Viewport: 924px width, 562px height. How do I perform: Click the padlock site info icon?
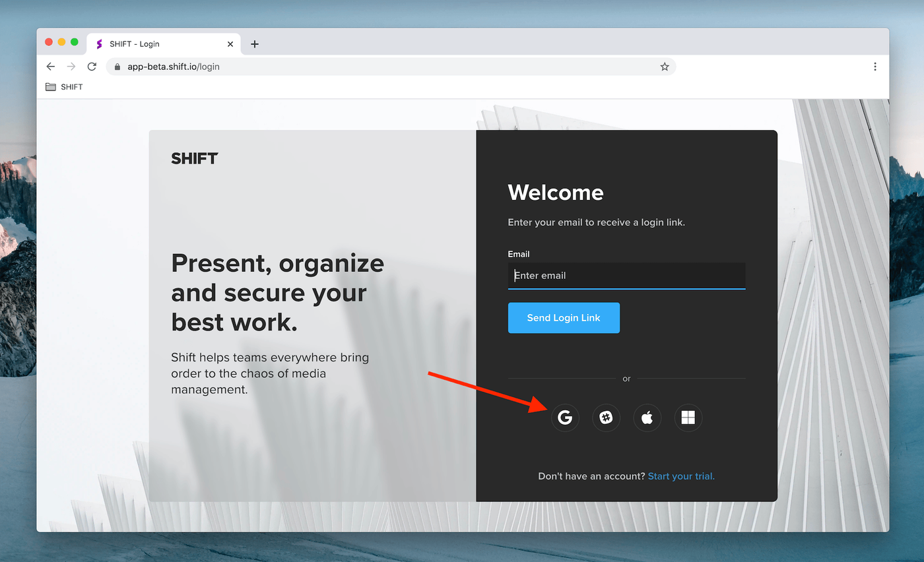coord(118,67)
